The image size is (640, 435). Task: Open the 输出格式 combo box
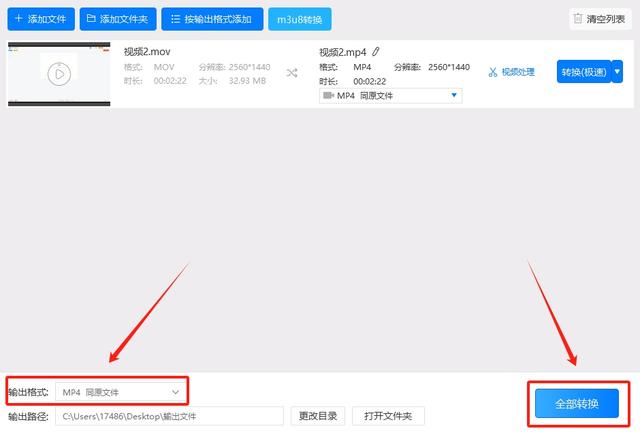(x=121, y=392)
